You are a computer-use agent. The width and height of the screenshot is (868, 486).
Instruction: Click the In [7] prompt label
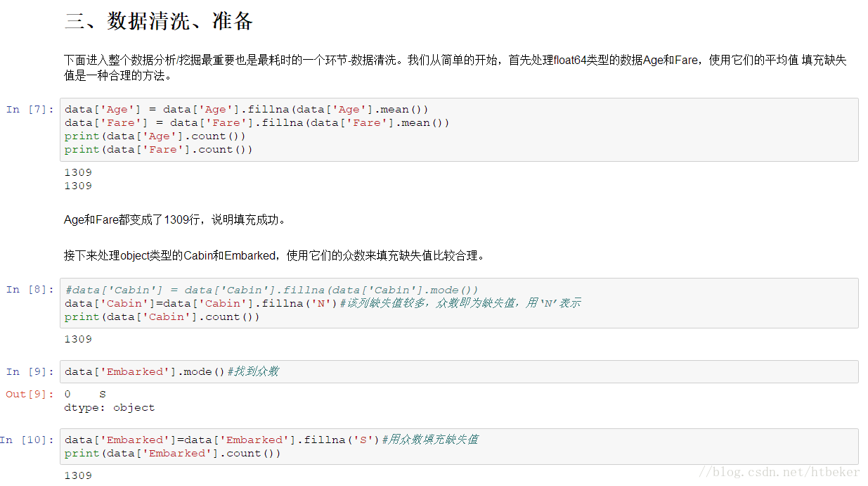pos(30,109)
